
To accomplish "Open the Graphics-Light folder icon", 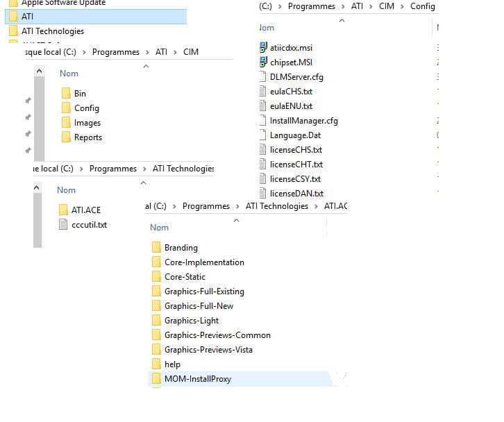I will point(156,321).
